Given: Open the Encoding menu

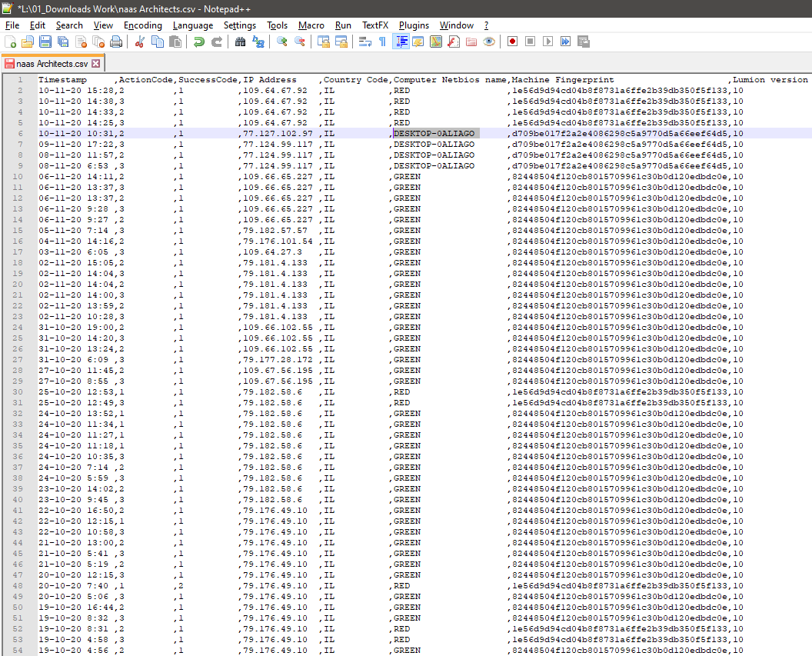Looking at the screenshot, I should (142, 25).
